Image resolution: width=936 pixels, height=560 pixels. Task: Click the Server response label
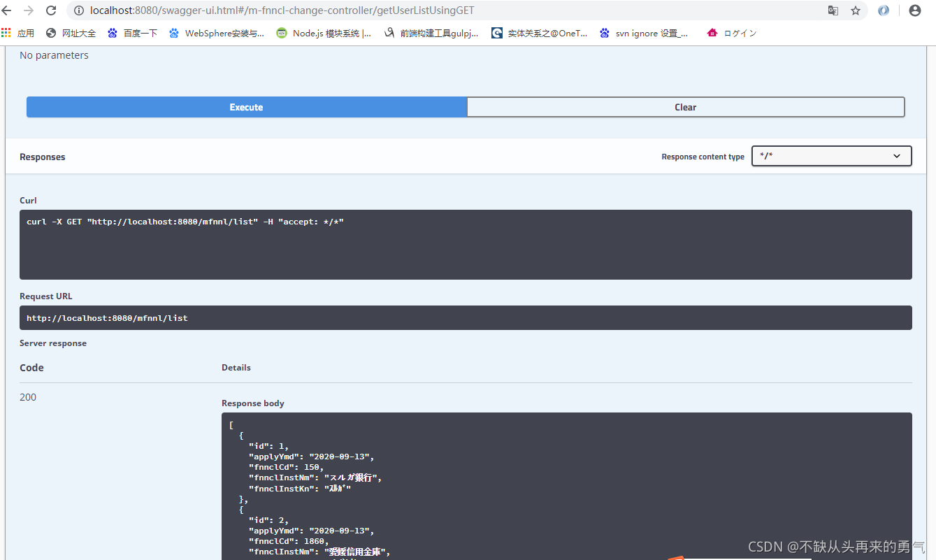tap(53, 343)
